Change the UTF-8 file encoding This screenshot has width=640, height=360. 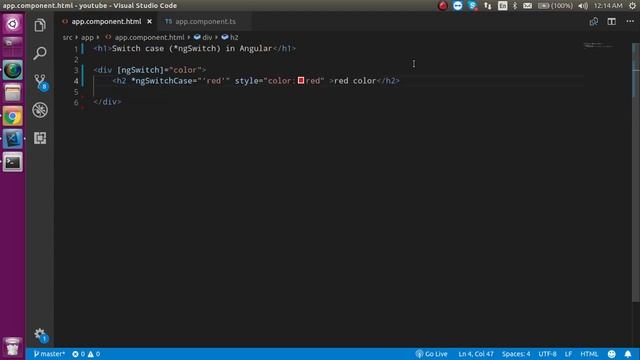pos(547,354)
